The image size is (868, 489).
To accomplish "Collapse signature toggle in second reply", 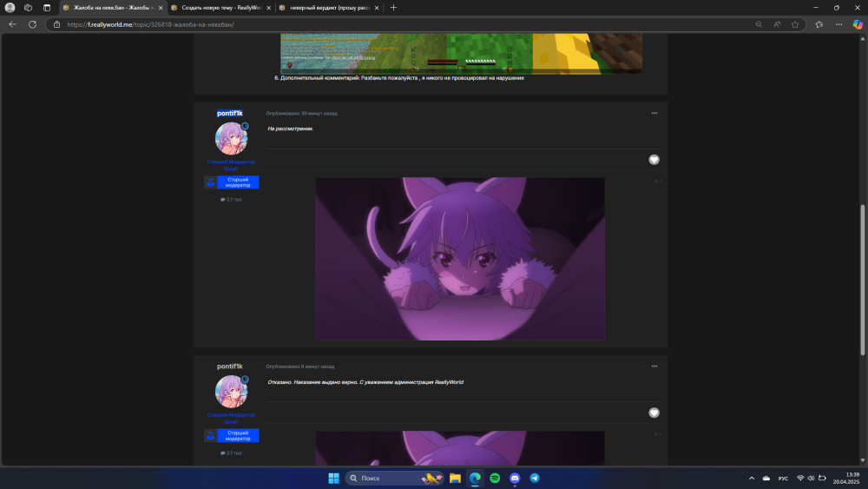I will 657,435.
